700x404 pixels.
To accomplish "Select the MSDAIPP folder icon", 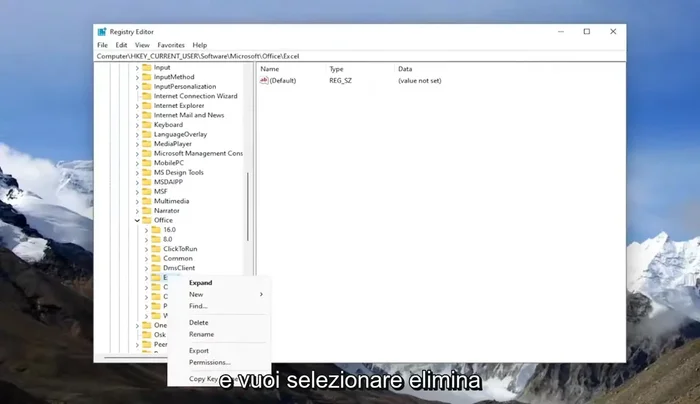I will tap(146, 182).
